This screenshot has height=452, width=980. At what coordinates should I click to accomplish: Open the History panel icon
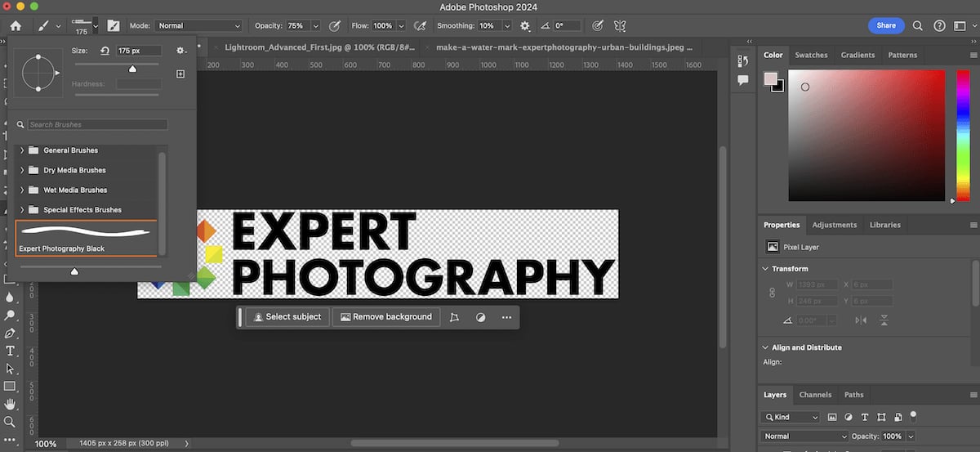[742, 61]
